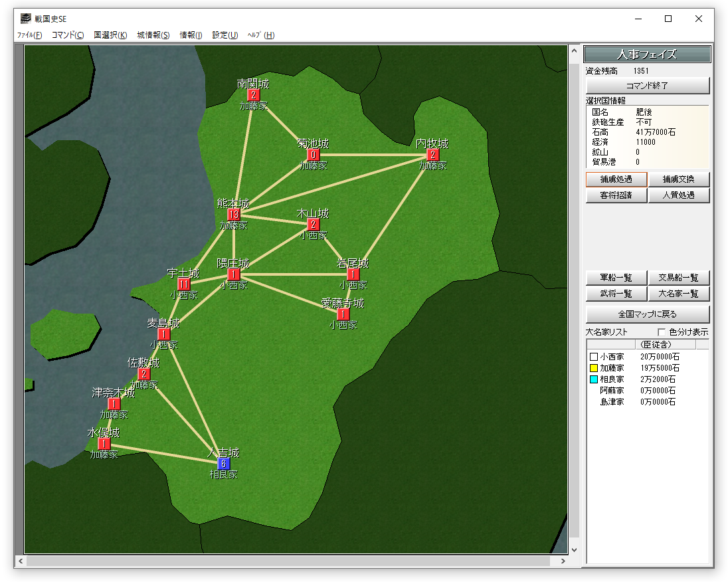The height and width of the screenshot is (582, 728).
Task: Select the 愛藤寺城 castle marker
Action: point(343,314)
